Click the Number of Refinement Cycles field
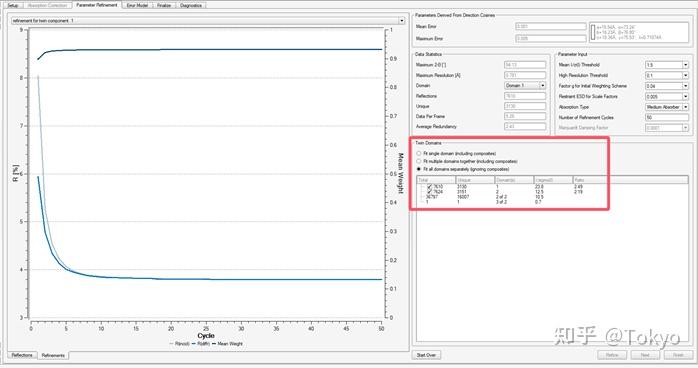Viewport: 698px width, 368px height. [x=667, y=117]
